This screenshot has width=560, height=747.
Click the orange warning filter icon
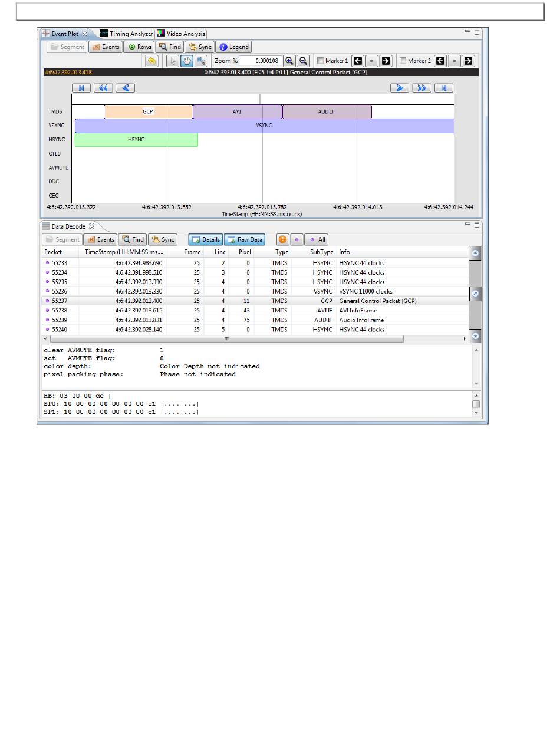point(282,239)
